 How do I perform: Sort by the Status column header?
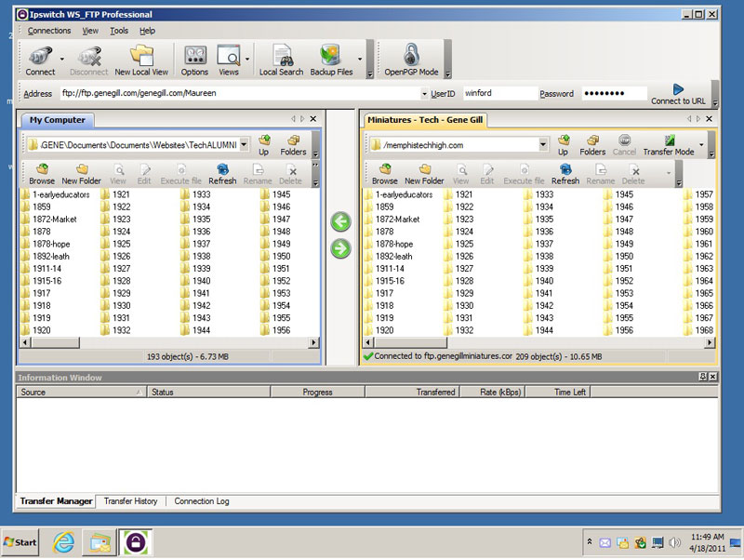point(208,392)
